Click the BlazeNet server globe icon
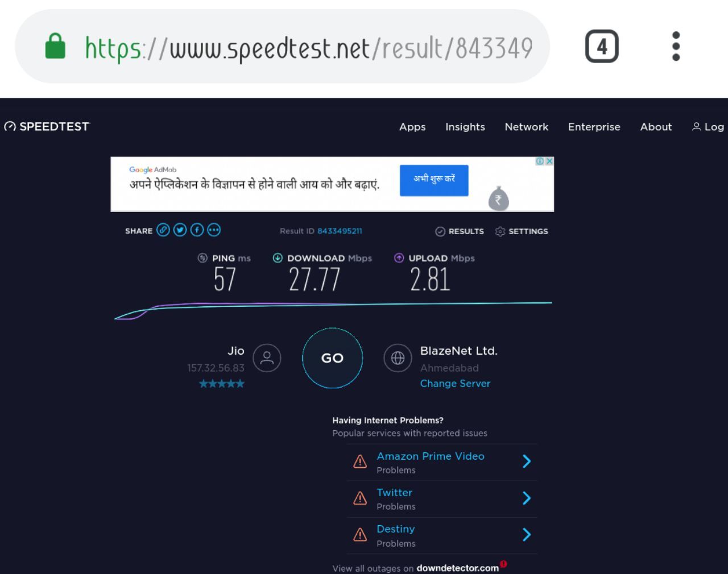This screenshot has width=728, height=574. (398, 358)
